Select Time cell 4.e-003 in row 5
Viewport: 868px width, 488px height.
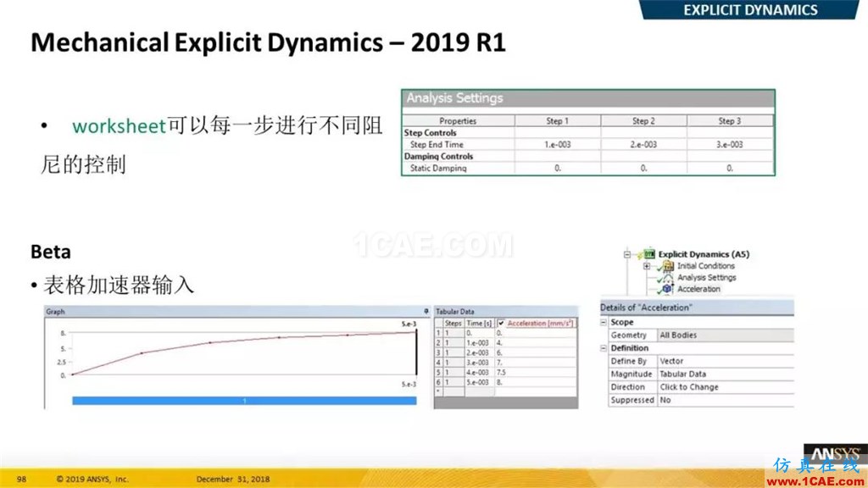(x=479, y=373)
